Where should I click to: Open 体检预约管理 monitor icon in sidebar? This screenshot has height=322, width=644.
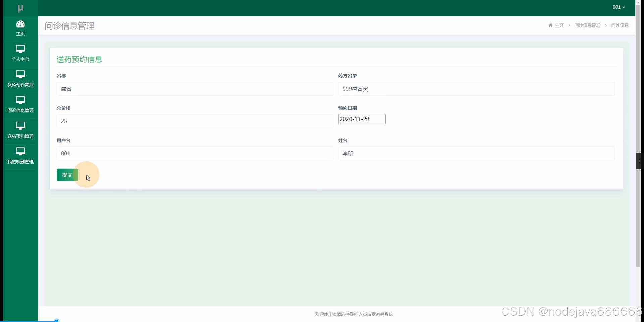click(x=20, y=74)
